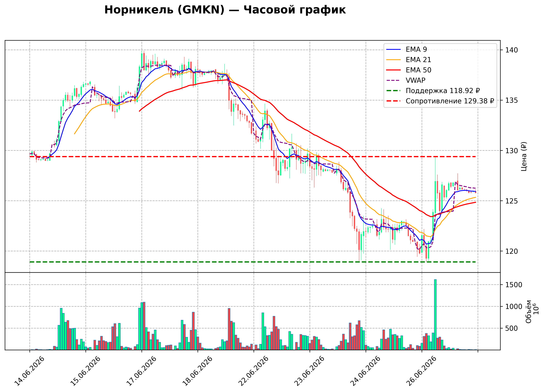The width and height of the screenshot is (545, 392).
Task: Select the EMA 50 legend entry
Action: [409, 70]
